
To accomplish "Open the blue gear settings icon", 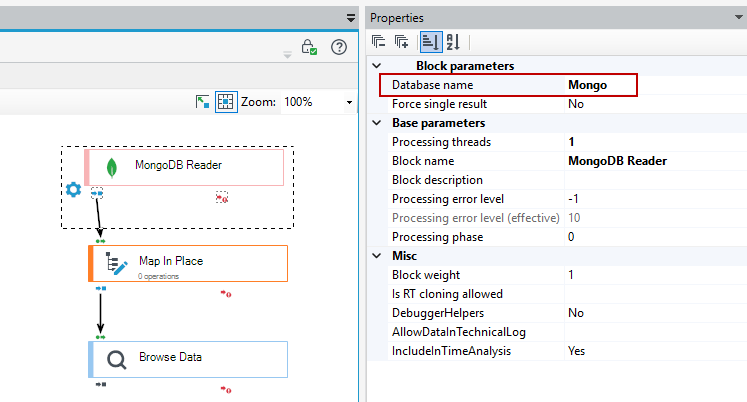I will tap(73, 190).
